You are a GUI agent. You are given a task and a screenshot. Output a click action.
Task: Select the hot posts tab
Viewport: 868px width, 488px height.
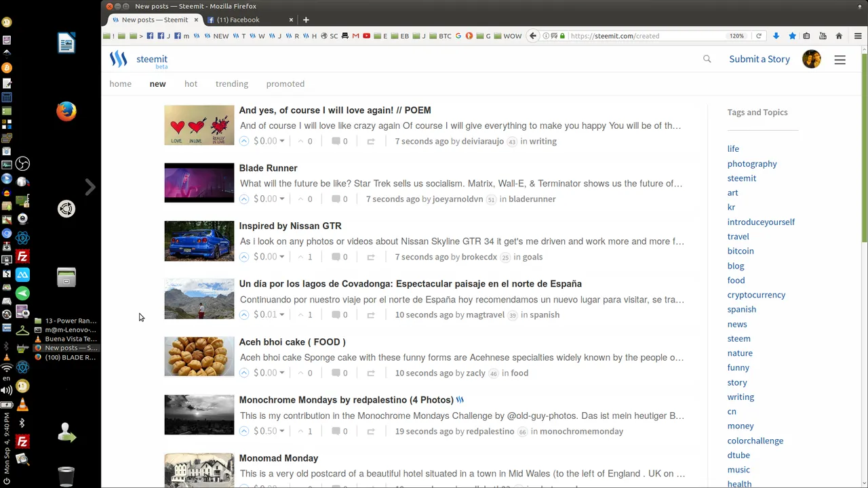point(191,84)
